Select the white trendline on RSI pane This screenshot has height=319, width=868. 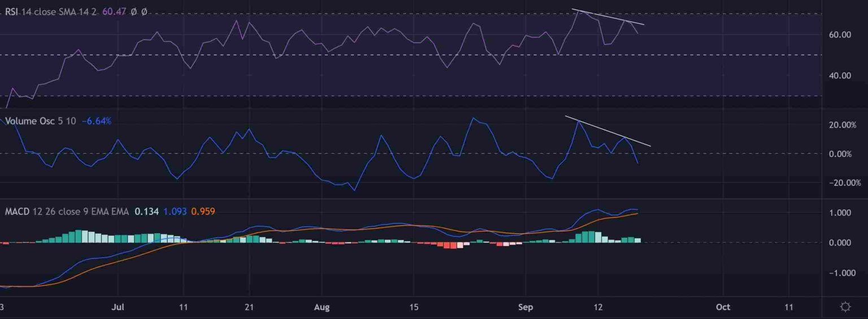point(607,17)
